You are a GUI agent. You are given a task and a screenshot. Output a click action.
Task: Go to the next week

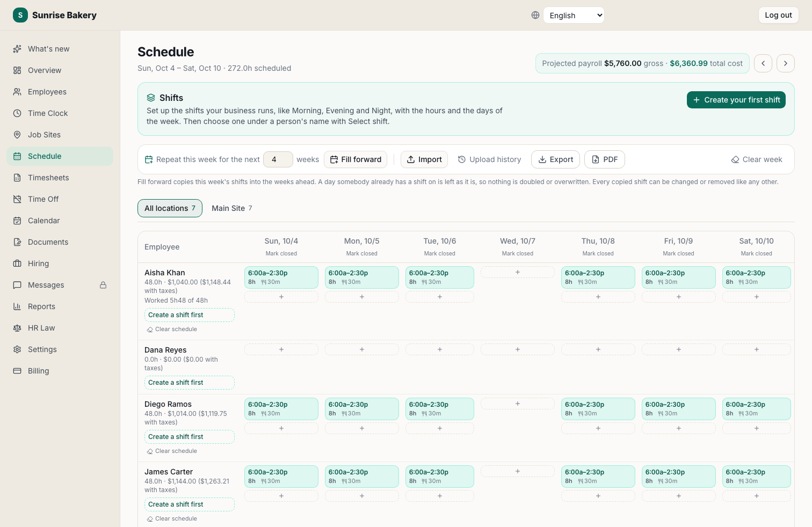click(786, 63)
